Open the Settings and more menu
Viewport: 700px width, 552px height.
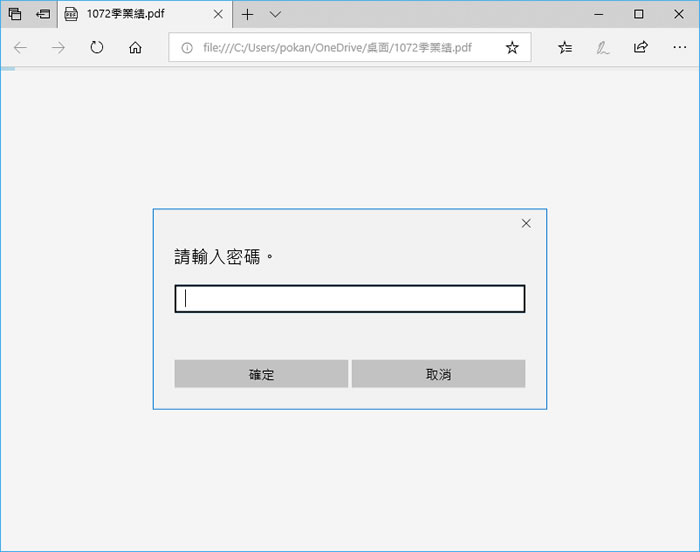[x=679, y=47]
